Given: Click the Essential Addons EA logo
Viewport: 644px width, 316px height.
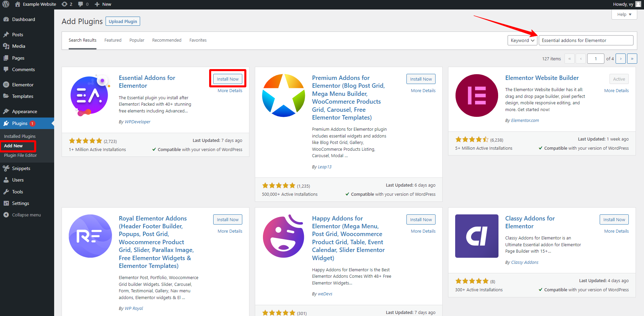Looking at the screenshot, I should pyautogui.click(x=90, y=95).
